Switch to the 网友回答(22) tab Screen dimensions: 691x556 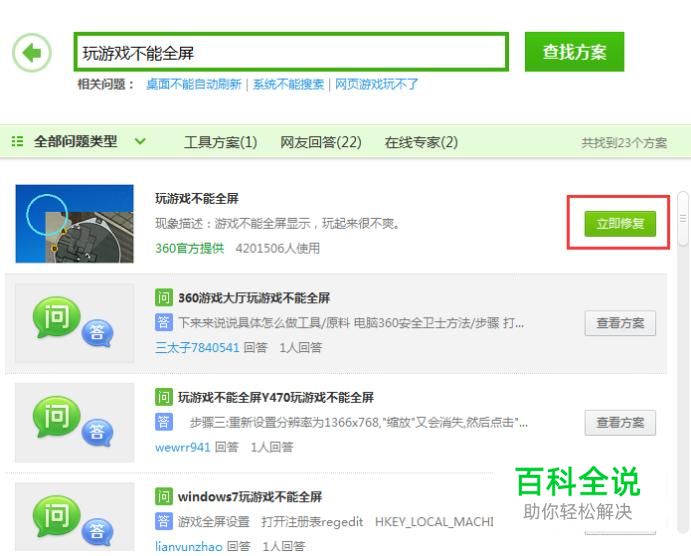pos(321,142)
